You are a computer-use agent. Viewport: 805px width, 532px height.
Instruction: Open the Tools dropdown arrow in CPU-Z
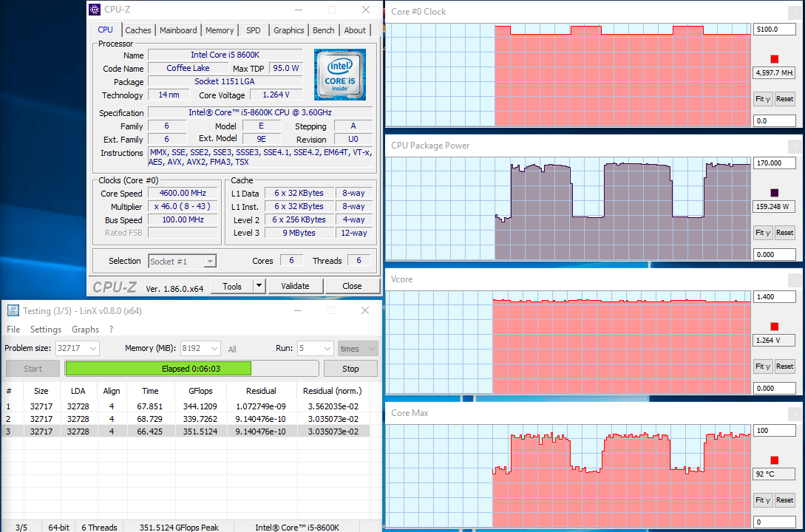pos(259,286)
